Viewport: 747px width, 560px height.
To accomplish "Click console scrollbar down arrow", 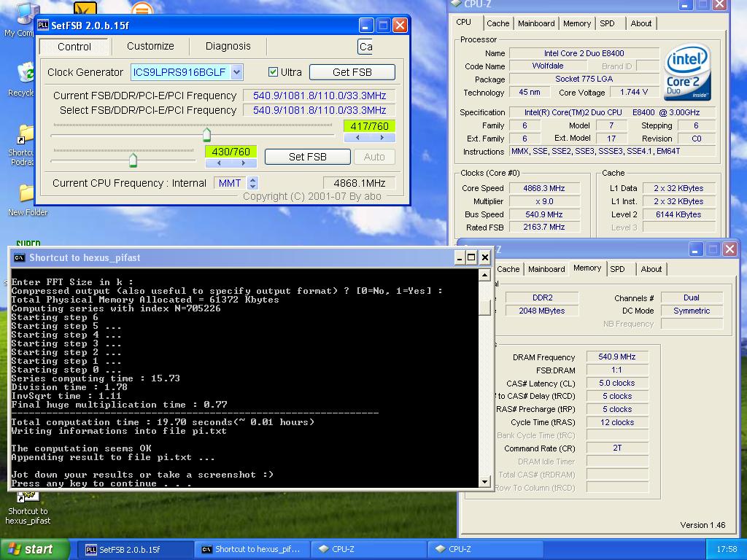I will [x=484, y=481].
